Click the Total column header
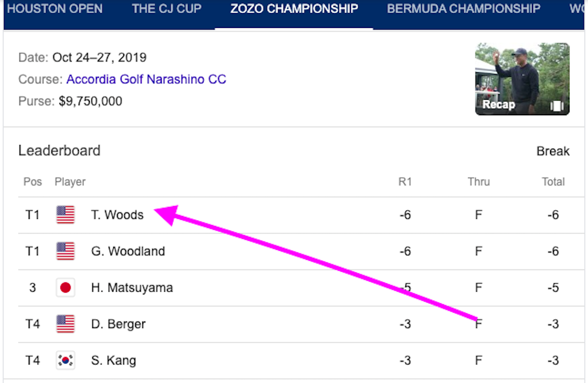 [x=553, y=182]
